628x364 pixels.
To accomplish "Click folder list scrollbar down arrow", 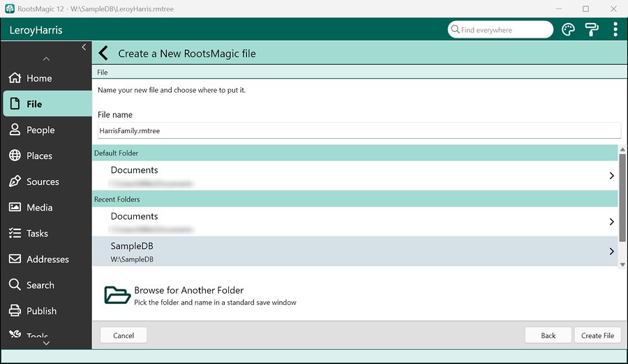I will point(622,264).
